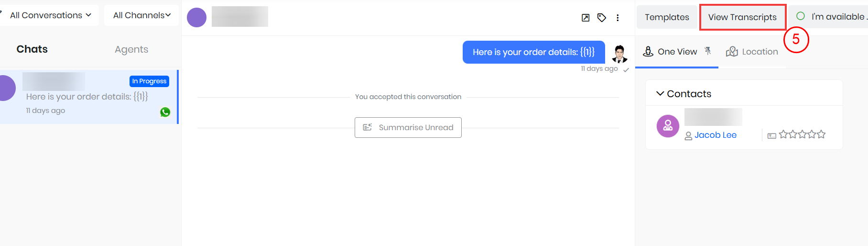This screenshot has width=868, height=246.
Task: Click the tag label icon
Action: [x=602, y=18]
